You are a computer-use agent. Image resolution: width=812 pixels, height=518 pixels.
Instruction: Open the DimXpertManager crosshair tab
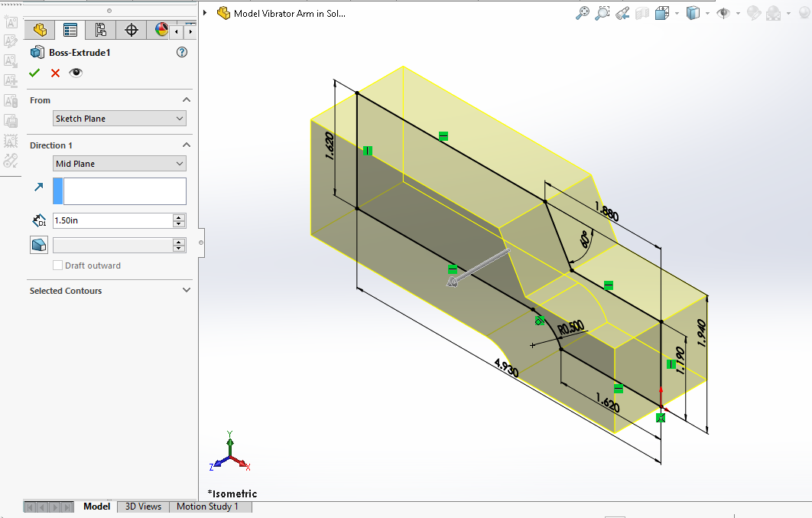click(x=132, y=30)
